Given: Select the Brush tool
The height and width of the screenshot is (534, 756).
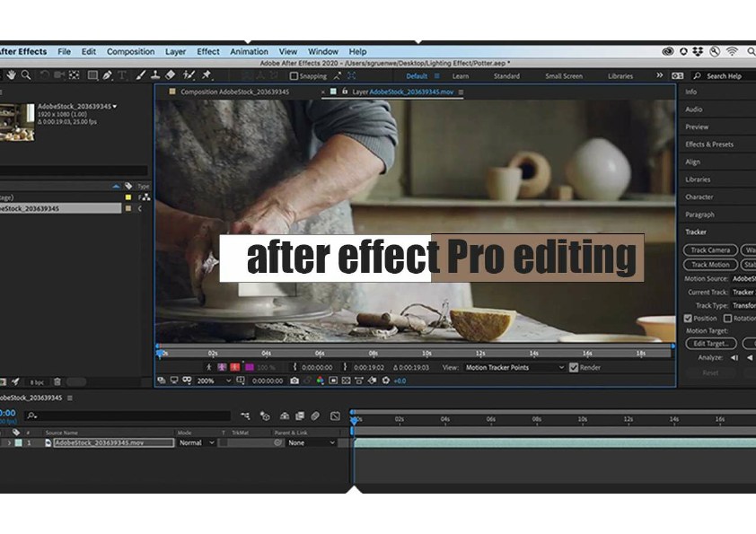Looking at the screenshot, I should pyautogui.click(x=140, y=75).
